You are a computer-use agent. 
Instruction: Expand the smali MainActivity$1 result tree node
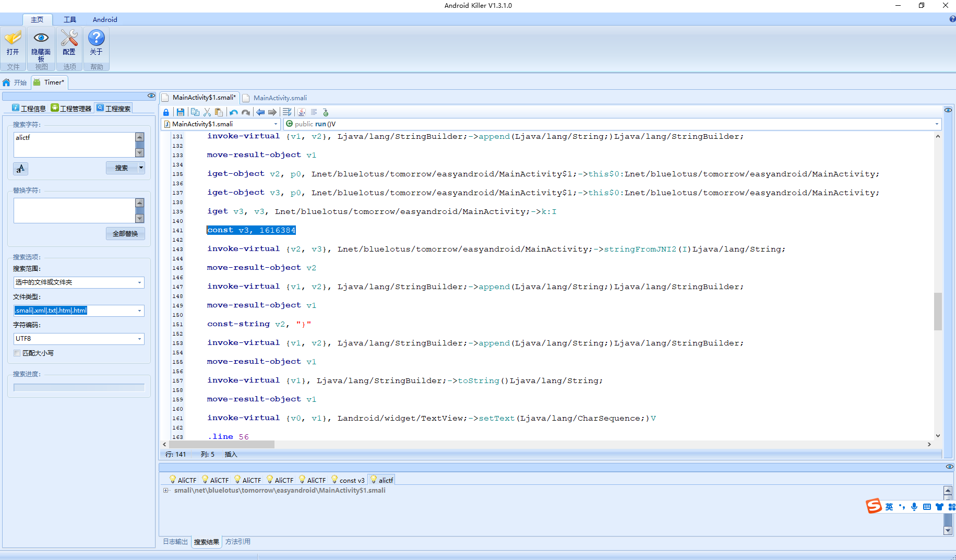pos(166,490)
